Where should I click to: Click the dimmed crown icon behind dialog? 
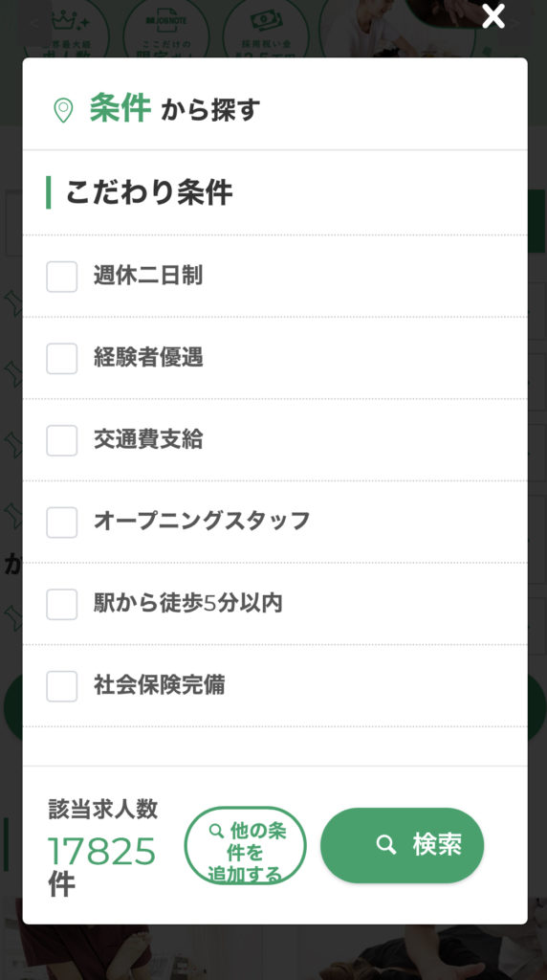click(x=69, y=23)
